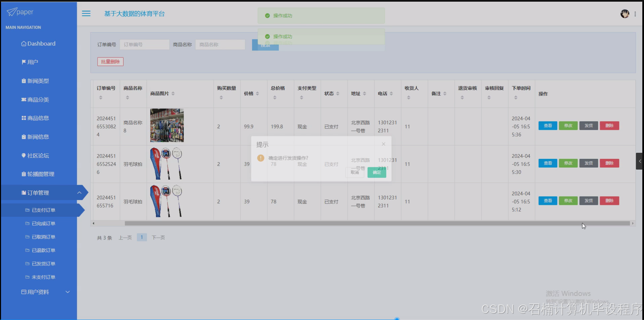This screenshot has height=320, width=644.
Task: Close the 提示 confirmation dialog
Action: point(383,144)
